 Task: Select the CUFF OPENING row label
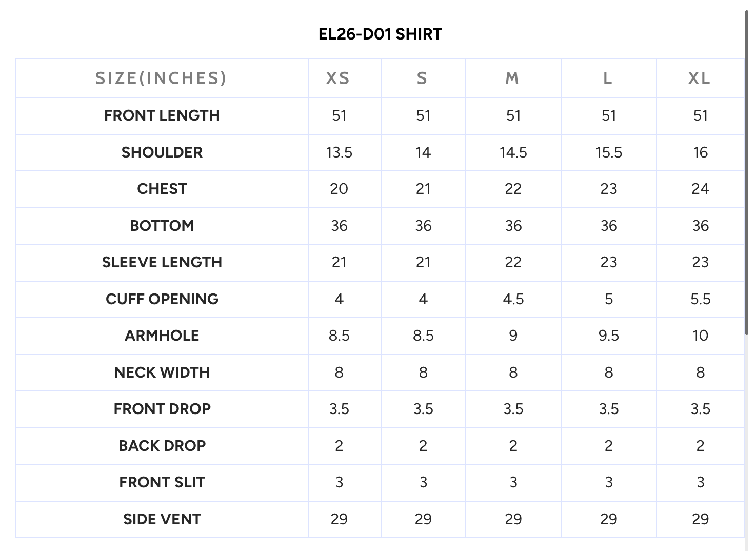click(x=162, y=299)
